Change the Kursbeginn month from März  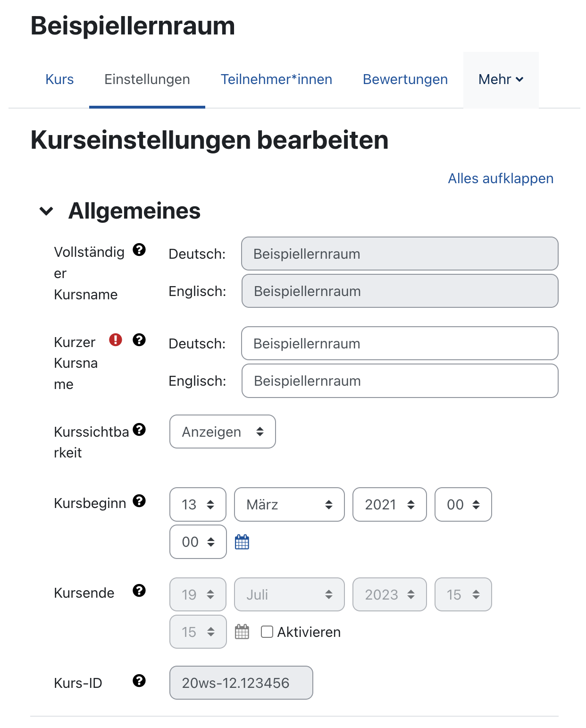pos(289,505)
